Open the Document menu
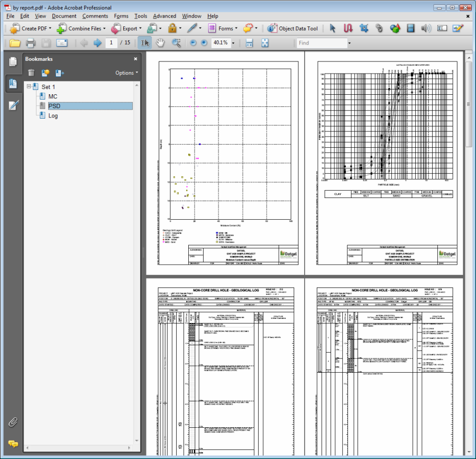Viewport: 476px width, 459px height. coord(64,16)
